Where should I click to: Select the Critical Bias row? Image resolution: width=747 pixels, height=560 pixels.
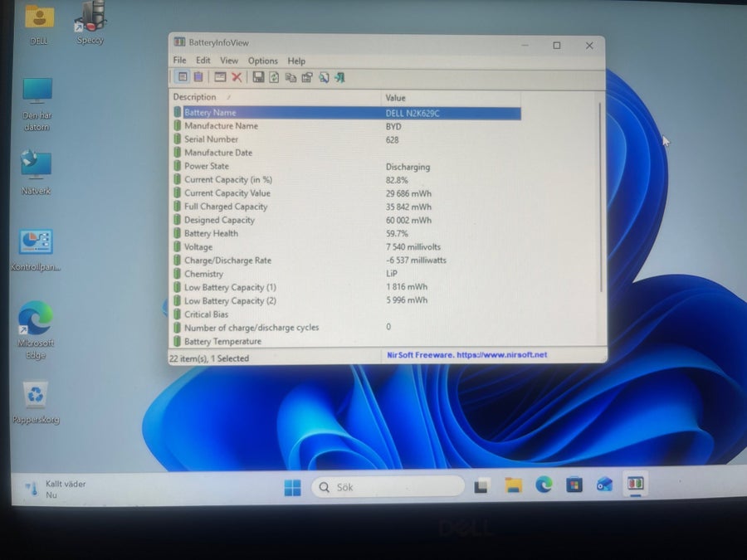(x=346, y=314)
